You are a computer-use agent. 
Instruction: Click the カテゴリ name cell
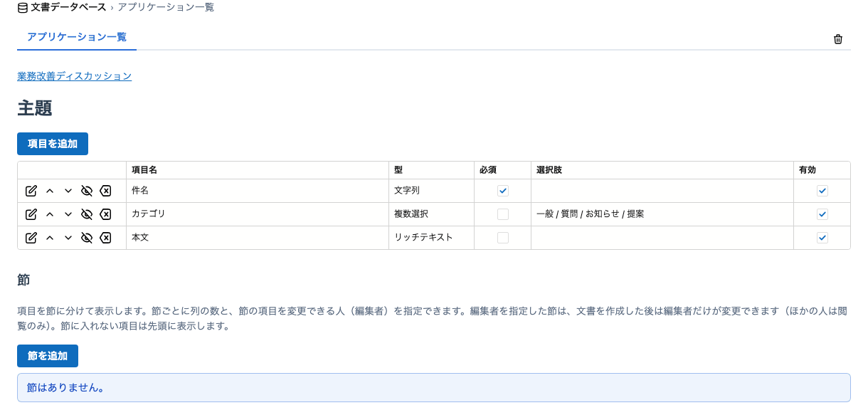(258, 214)
